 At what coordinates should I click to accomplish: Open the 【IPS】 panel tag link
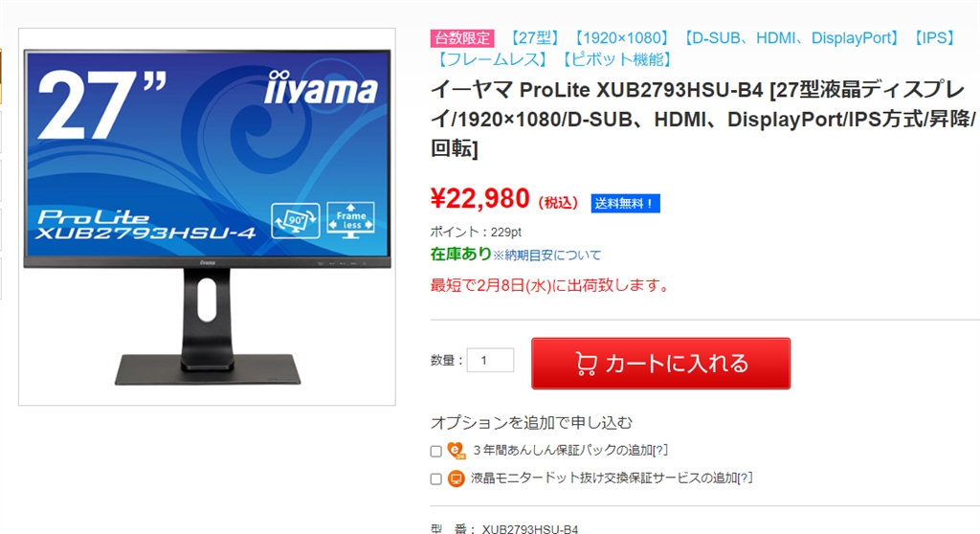click(x=935, y=38)
